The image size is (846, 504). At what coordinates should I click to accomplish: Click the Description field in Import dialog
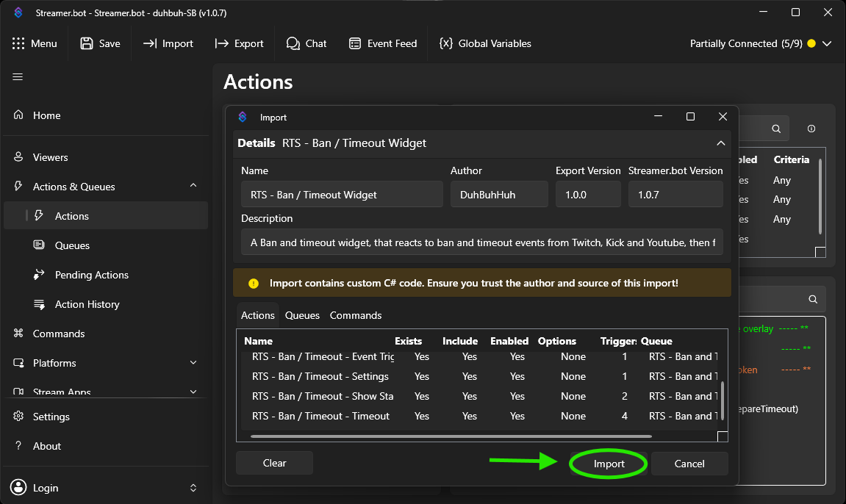(x=482, y=242)
